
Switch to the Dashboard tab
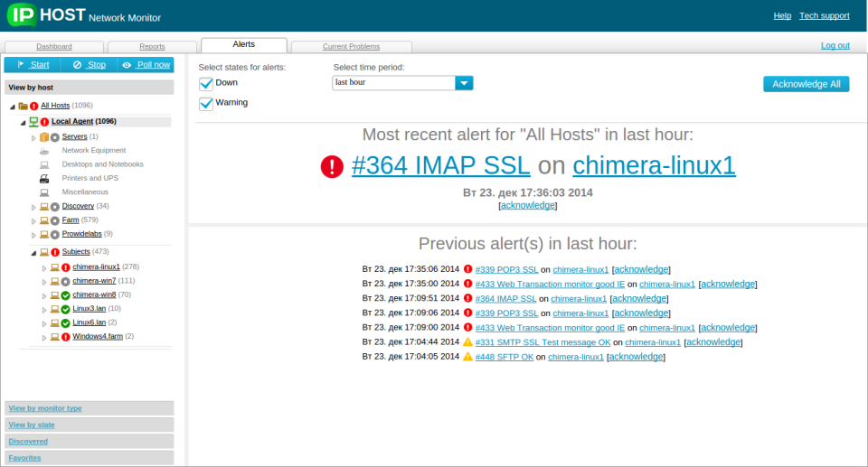coord(54,46)
